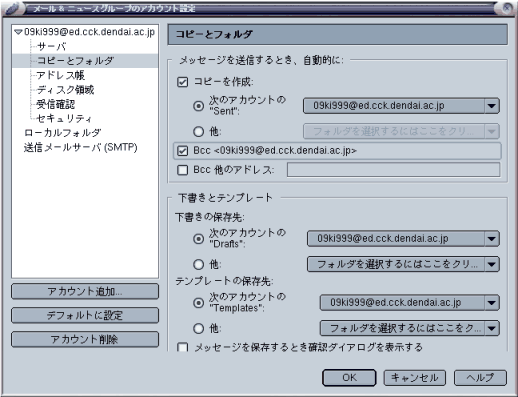Image resolution: width=518 pixels, height=397 pixels.
Task: Enable the Bcc 他のアドレス checkbox
Action: [x=183, y=170]
